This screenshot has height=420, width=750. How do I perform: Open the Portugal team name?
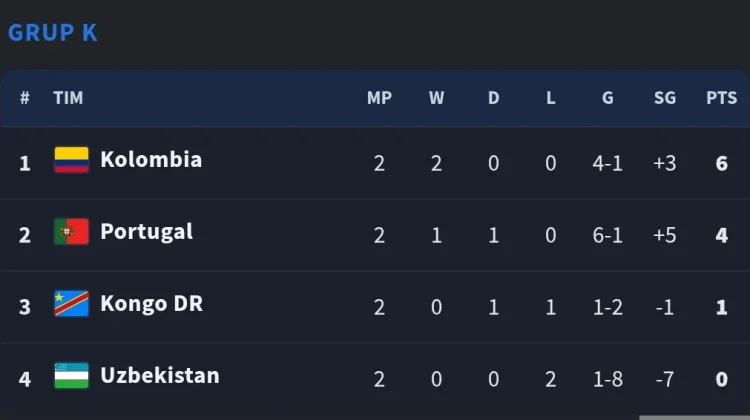pyautogui.click(x=147, y=232)
